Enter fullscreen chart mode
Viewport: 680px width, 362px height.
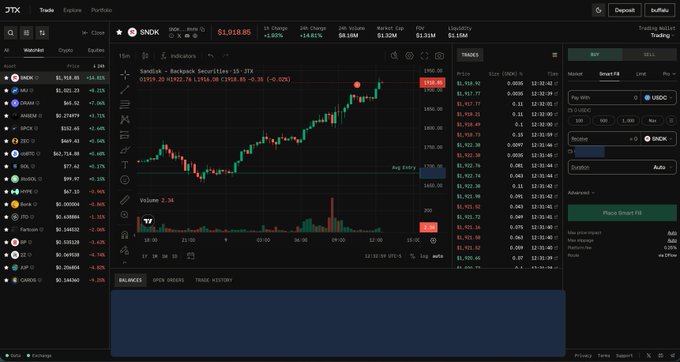[425, 55]
